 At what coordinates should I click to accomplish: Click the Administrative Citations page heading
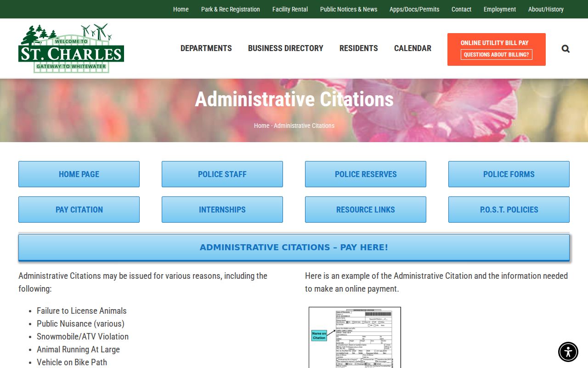294,99
